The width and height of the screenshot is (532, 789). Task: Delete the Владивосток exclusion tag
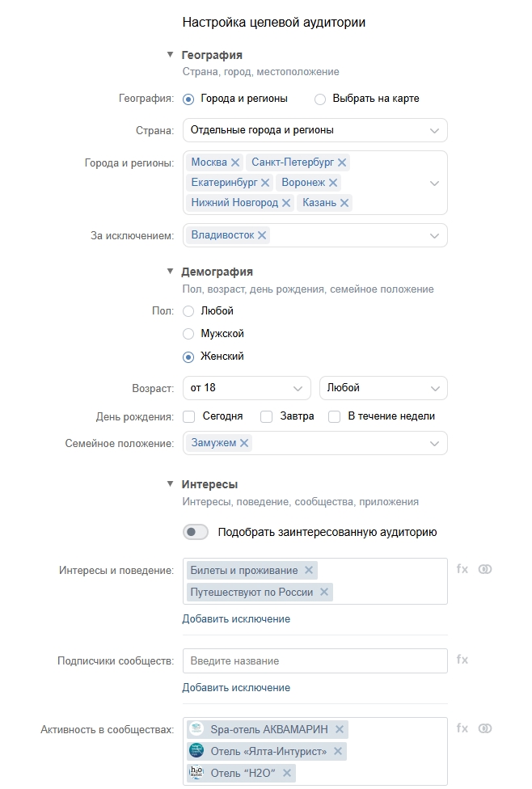(262, 235)
